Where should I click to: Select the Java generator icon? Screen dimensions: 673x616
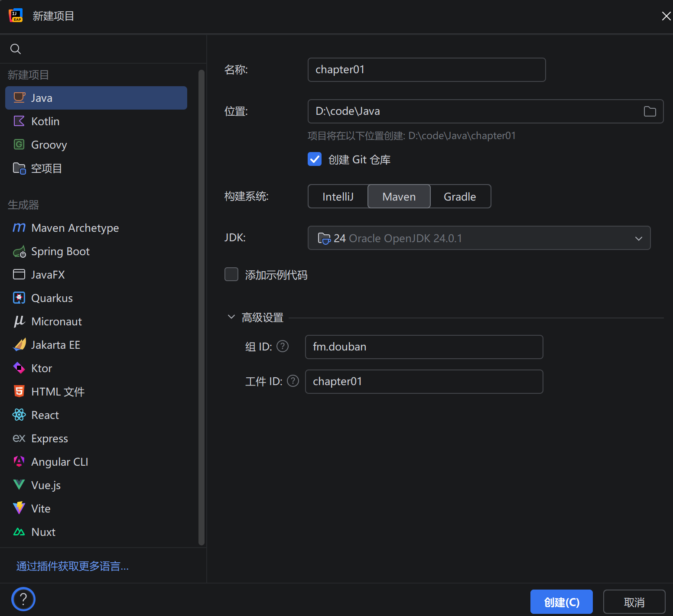[19, 98]
